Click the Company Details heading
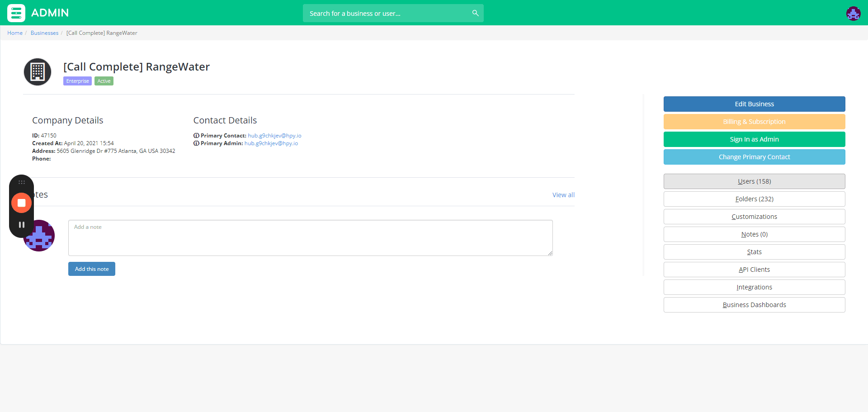This screenshot has height=412, width=868. [68, 120]
